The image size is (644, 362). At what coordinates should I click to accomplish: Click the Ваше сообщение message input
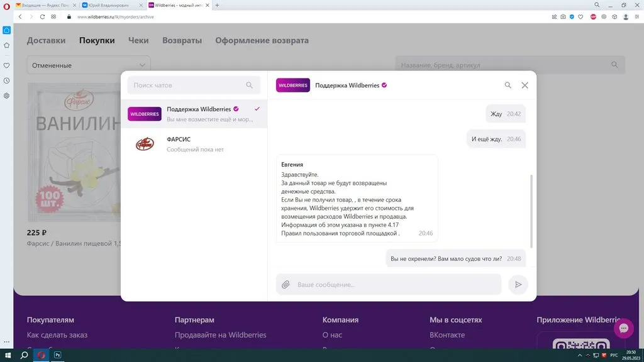pyautogui.click(x=389, y=285)
